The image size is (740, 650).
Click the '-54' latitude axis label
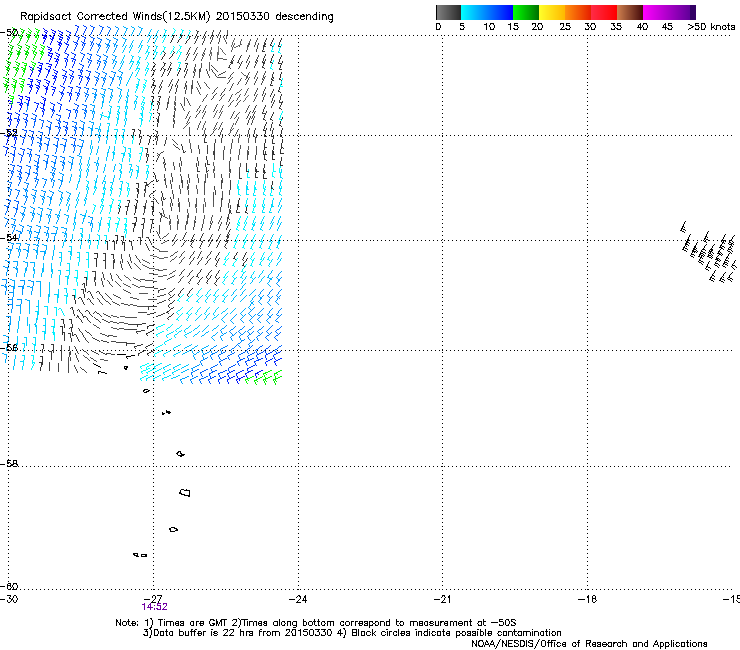[x=9, y=237]
